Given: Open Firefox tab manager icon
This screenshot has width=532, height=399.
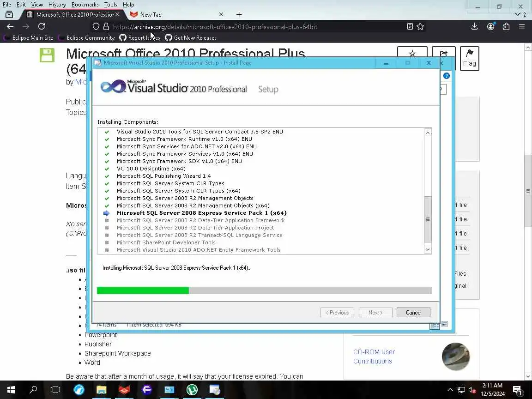Looking at the screenshot, I should click(x=9, y=15).
